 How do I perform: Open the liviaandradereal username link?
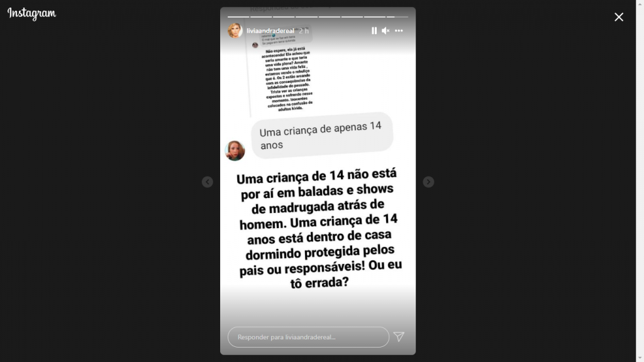pos(270,31)
